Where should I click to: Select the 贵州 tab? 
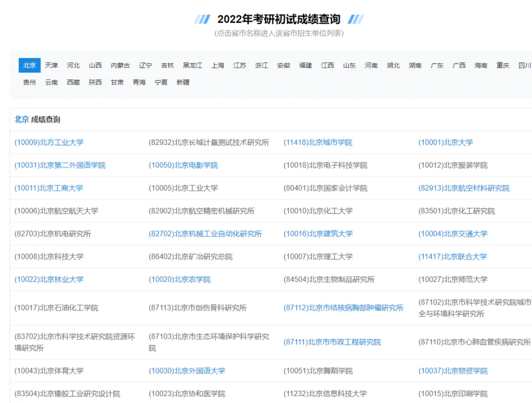(30, 82)
